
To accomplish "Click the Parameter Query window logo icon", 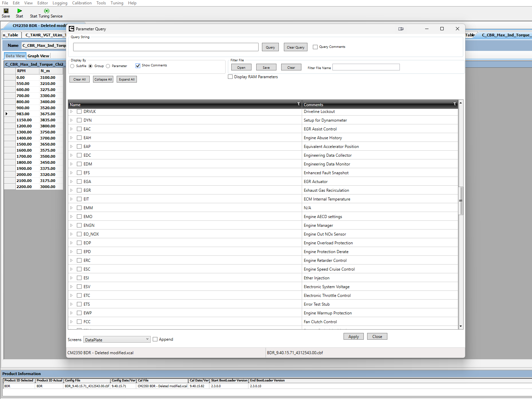I will 71,29.
